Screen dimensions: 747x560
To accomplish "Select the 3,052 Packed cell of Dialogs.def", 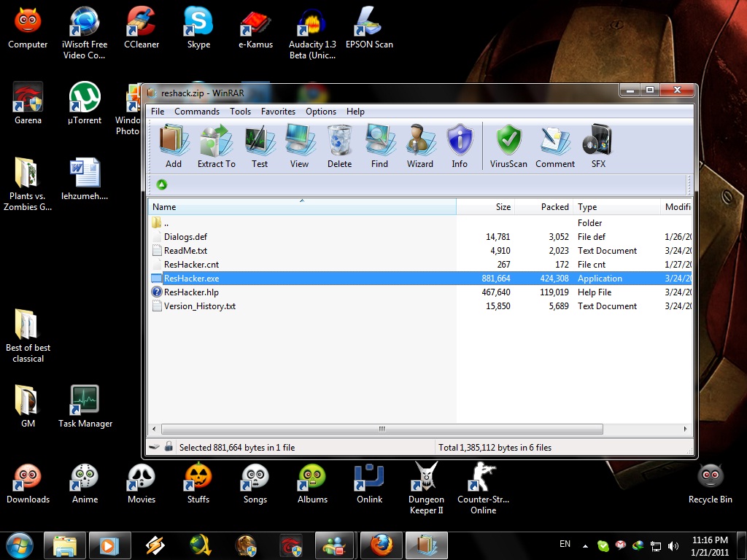I will tap(558, 237).
